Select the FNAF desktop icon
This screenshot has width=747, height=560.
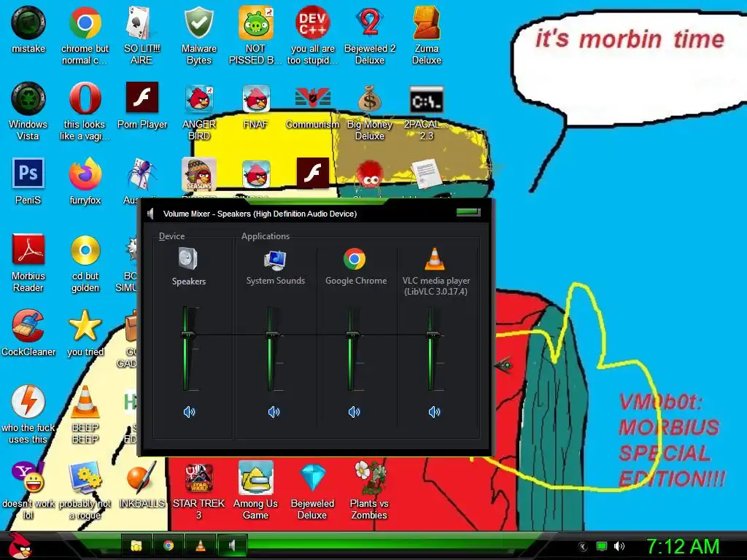pos(255,105)
